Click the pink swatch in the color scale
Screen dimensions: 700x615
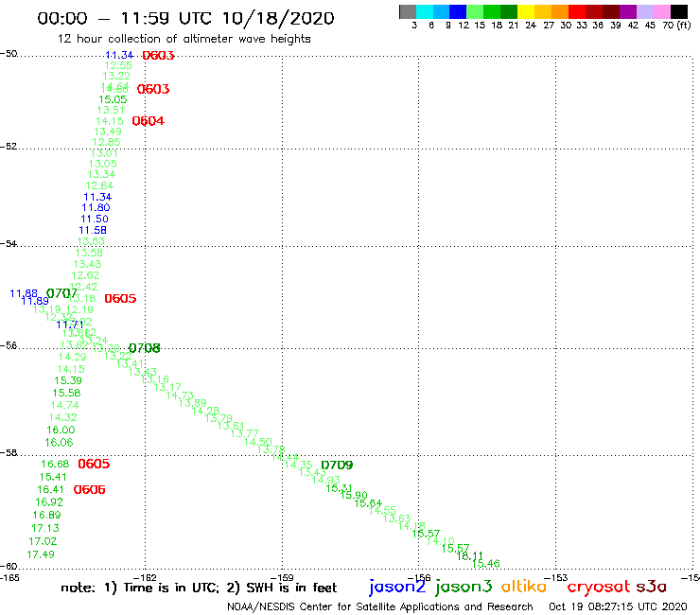pos(662,11)
